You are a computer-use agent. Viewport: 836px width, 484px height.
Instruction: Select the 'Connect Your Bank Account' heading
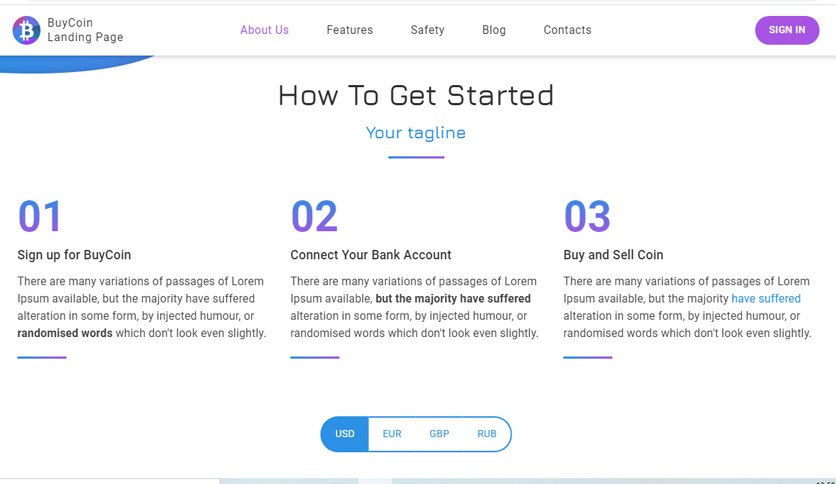pos(371,255)
